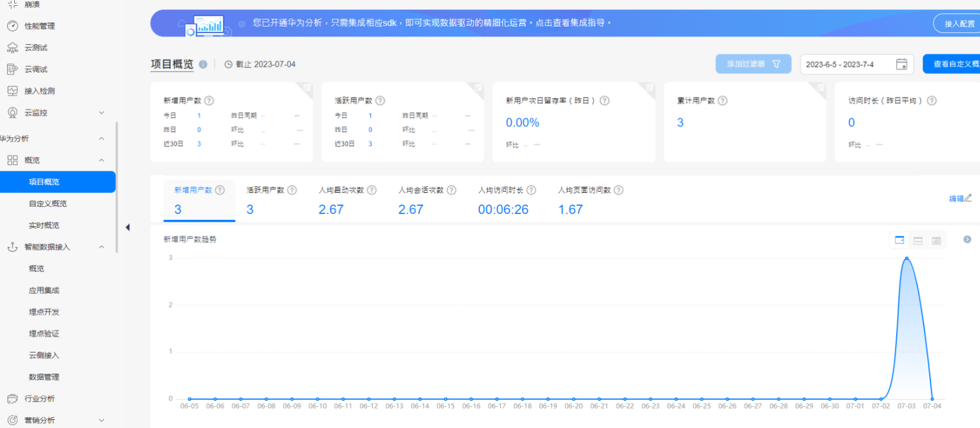Screen dimensions: 980x428
Task: Click the 行业分析 sidebar icon
Action: coord(12,399)
